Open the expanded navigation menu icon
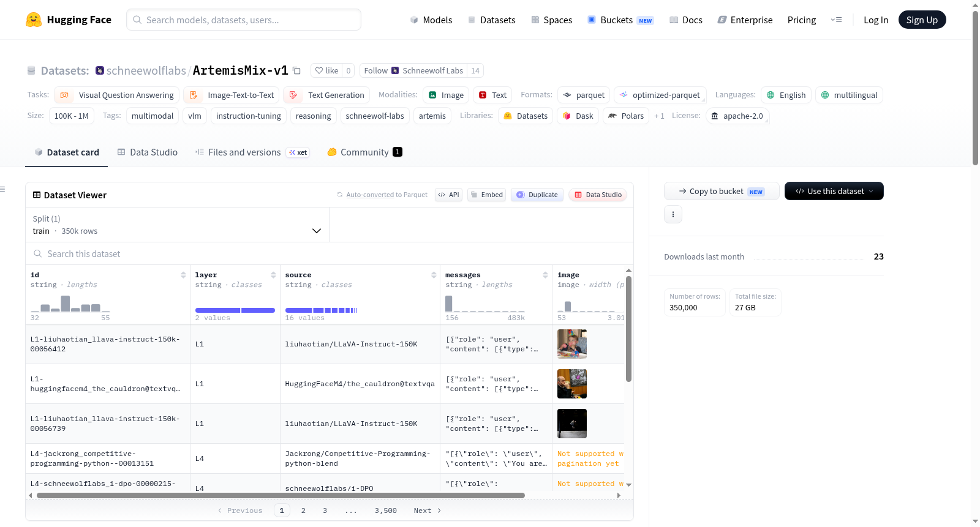The height and width of the screenshot is (527, 980). (836, 20)
